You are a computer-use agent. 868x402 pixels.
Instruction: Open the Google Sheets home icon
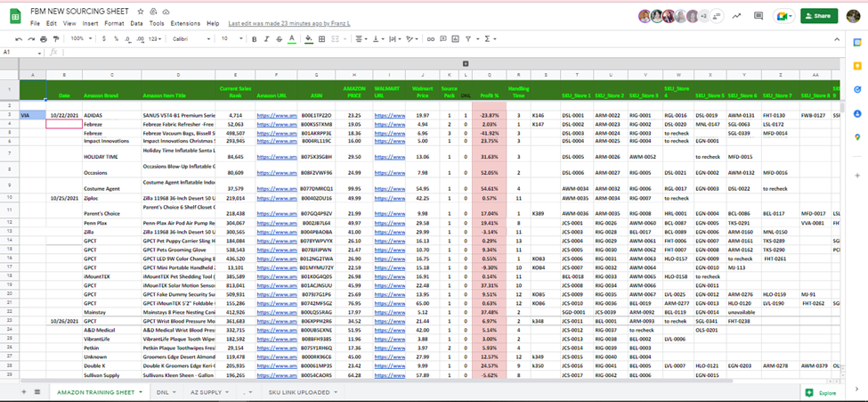point(15,17)
